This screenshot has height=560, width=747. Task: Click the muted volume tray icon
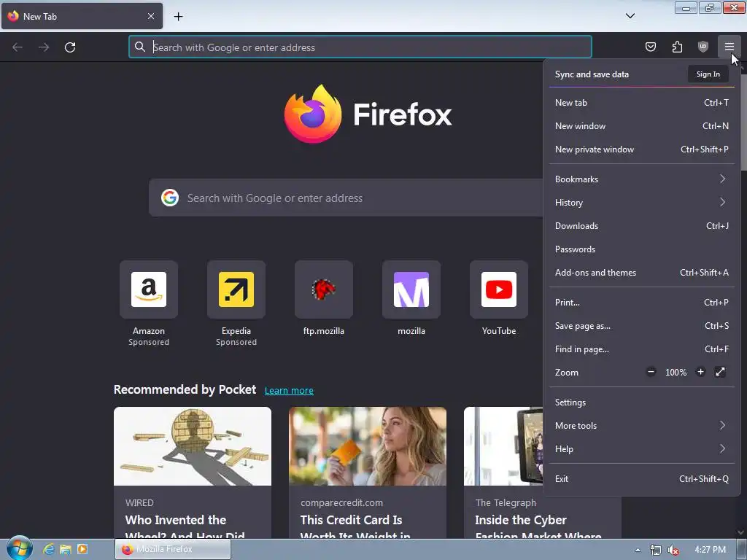coord(673,550)
